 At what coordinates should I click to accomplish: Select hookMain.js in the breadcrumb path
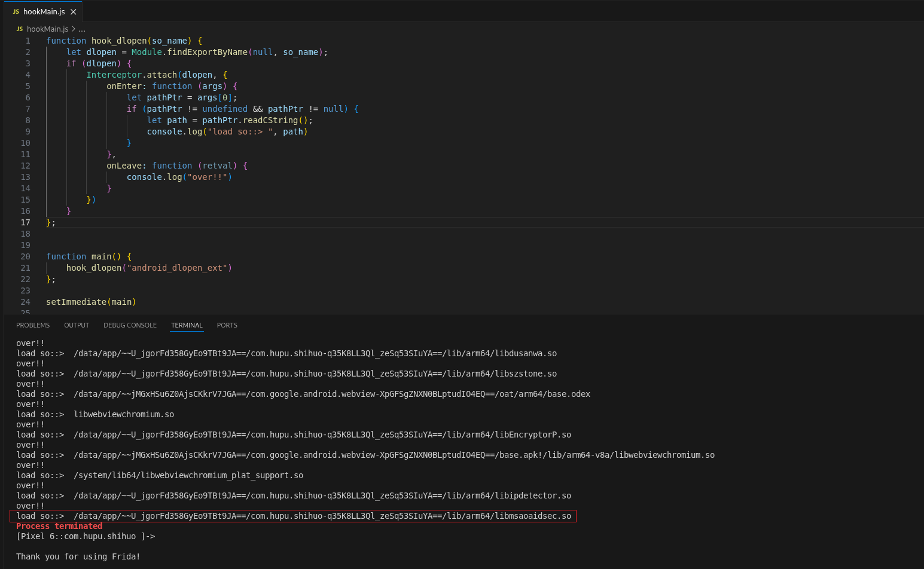(47, 29)
